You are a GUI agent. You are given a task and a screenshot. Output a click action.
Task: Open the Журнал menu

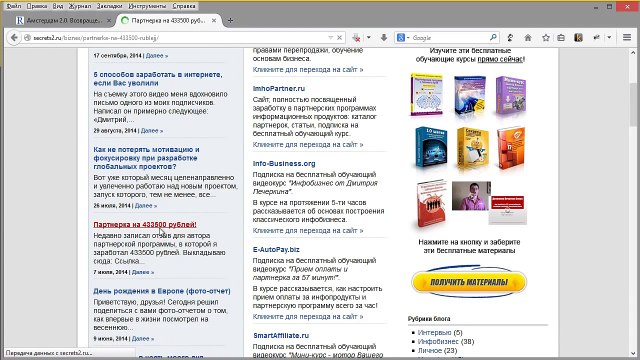point(80,6)
